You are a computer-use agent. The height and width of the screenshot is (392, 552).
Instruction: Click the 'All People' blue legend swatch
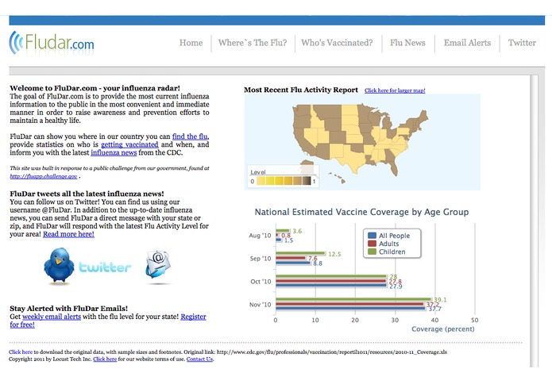(372, 236)
